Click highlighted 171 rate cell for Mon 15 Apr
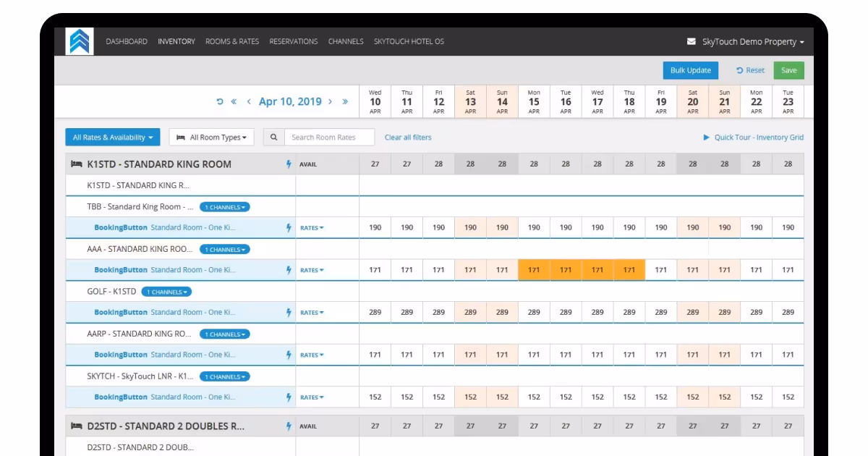This screenshot has width=868, height=456. click(534, 270)
